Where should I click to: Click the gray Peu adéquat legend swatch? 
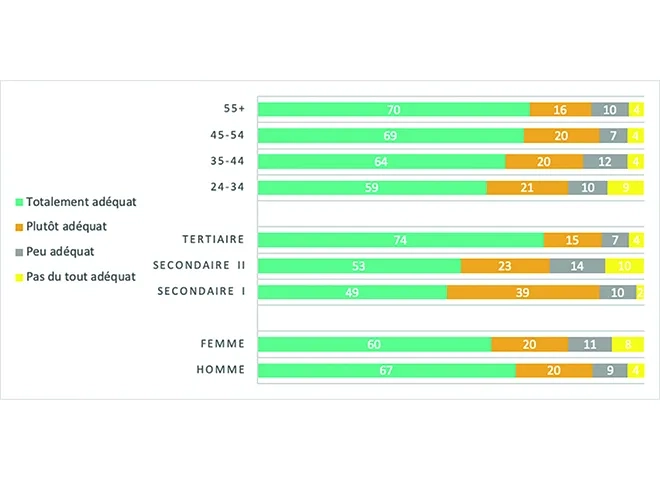[x=19, y=252]
